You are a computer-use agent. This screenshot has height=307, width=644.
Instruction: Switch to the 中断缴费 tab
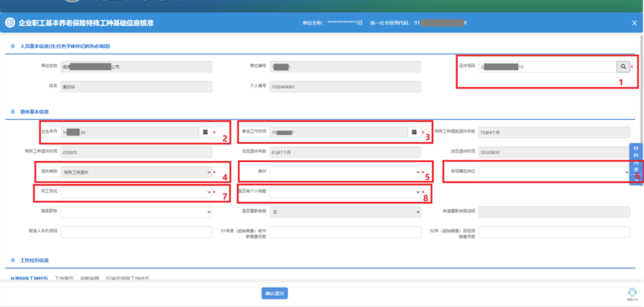coord(89,279)
